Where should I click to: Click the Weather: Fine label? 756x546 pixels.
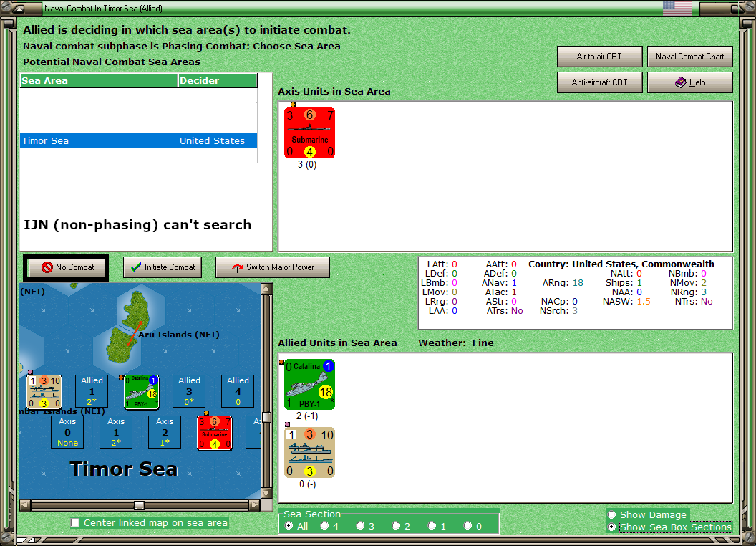(455, 343)
